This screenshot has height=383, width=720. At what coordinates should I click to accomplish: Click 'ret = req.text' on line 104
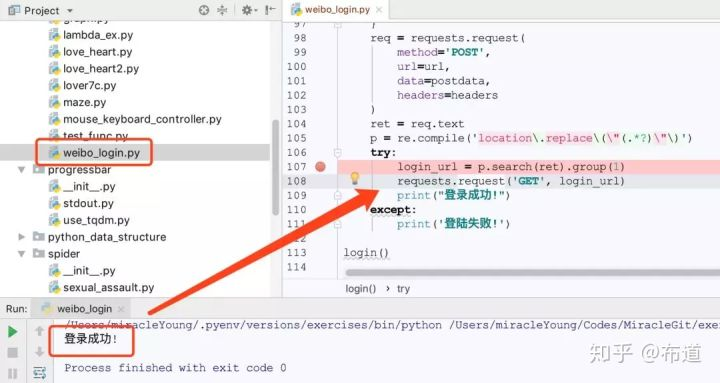click(417, 124)
